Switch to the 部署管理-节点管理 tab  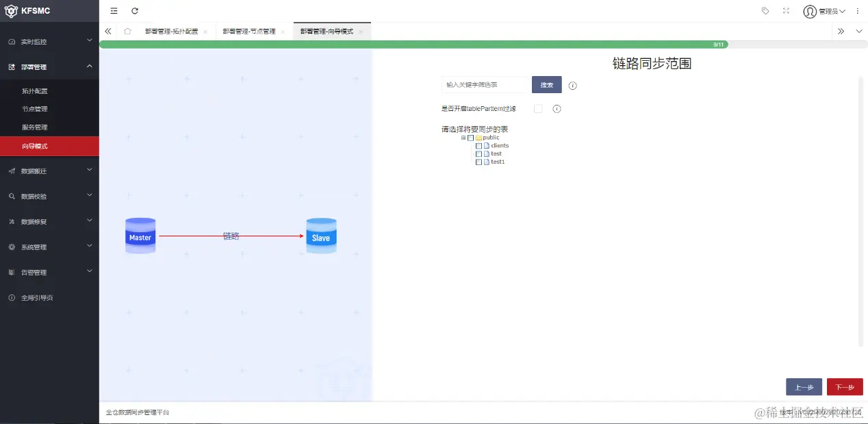[x=249, y=32]
